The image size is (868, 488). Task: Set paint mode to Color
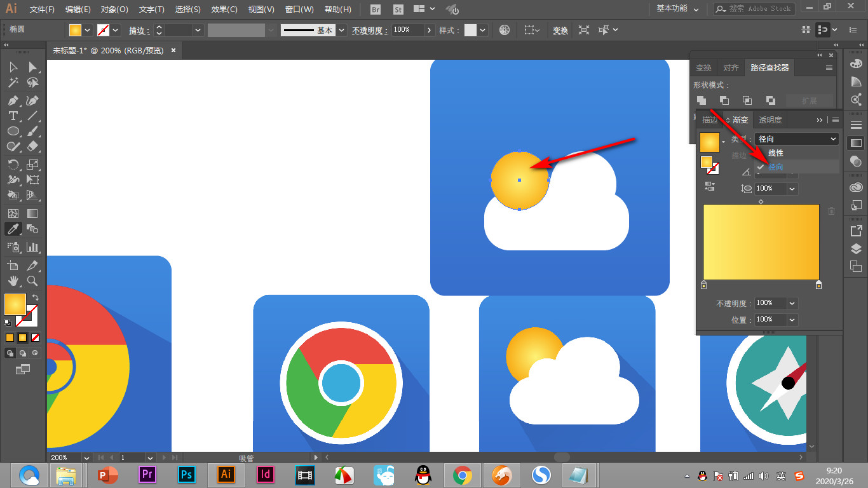point(10,337)
